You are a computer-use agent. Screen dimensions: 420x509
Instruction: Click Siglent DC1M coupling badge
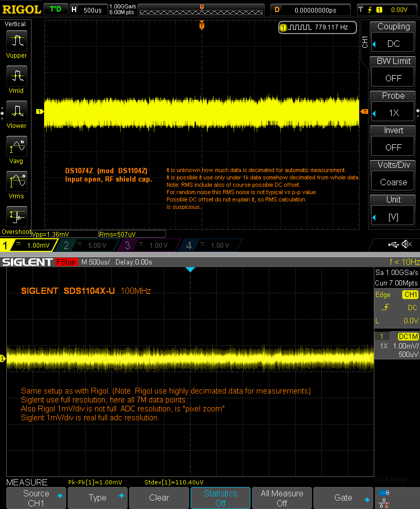408,337
